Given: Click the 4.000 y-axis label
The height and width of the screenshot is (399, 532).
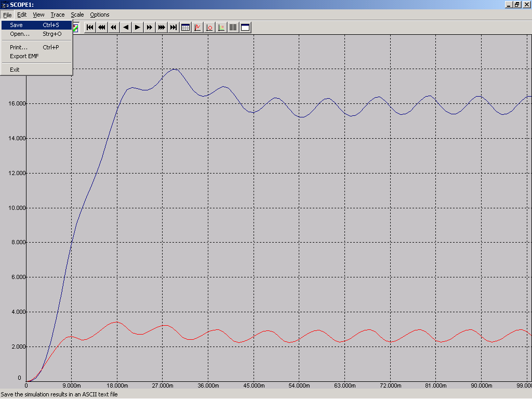Looking at the screenshot, I should [x=19, y=312].
